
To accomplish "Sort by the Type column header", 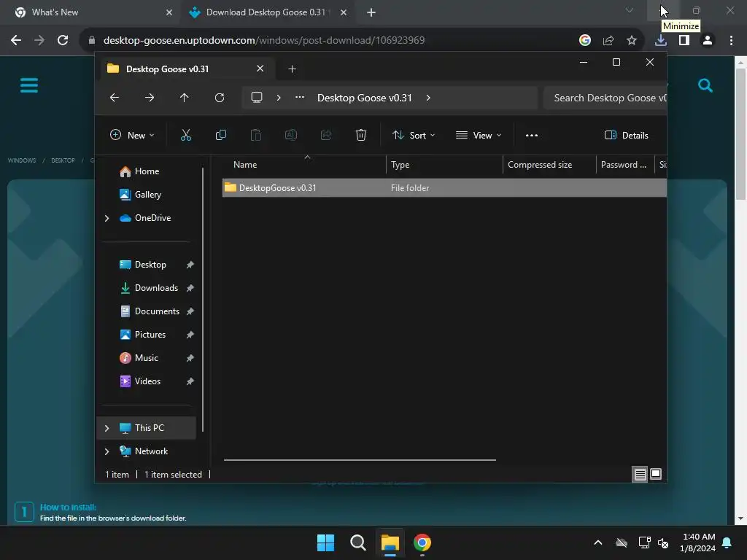I will point(444,165).
